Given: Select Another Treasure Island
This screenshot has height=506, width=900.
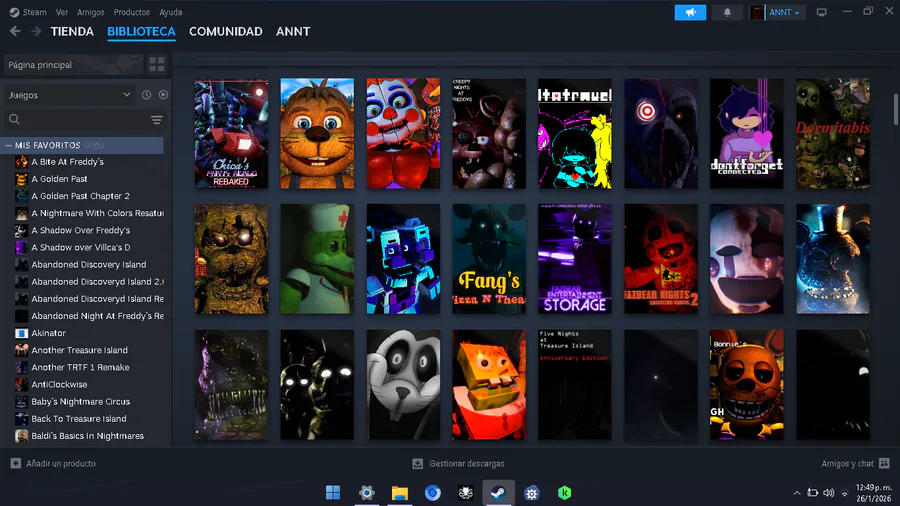Looking at the screenshot, I should 79,350.
